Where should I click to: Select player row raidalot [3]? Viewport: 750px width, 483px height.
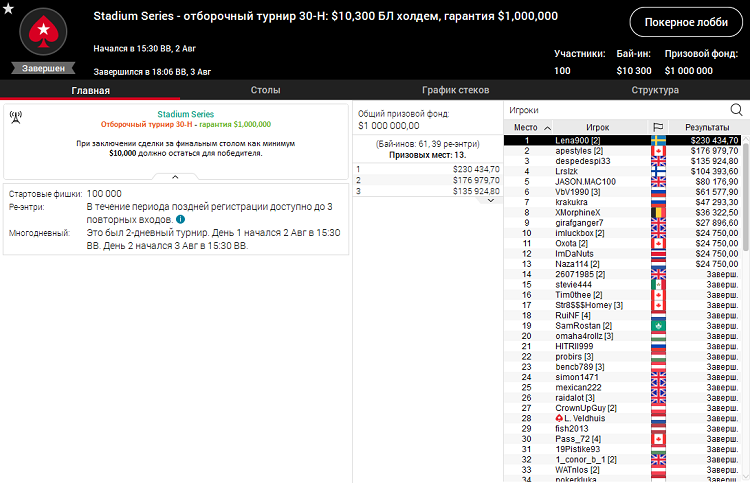(x=622, y=398)
